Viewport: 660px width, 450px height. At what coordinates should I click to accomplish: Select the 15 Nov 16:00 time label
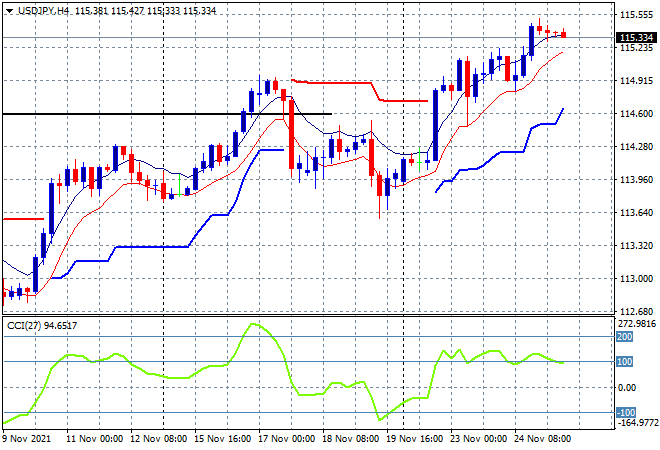click(223, 439)
